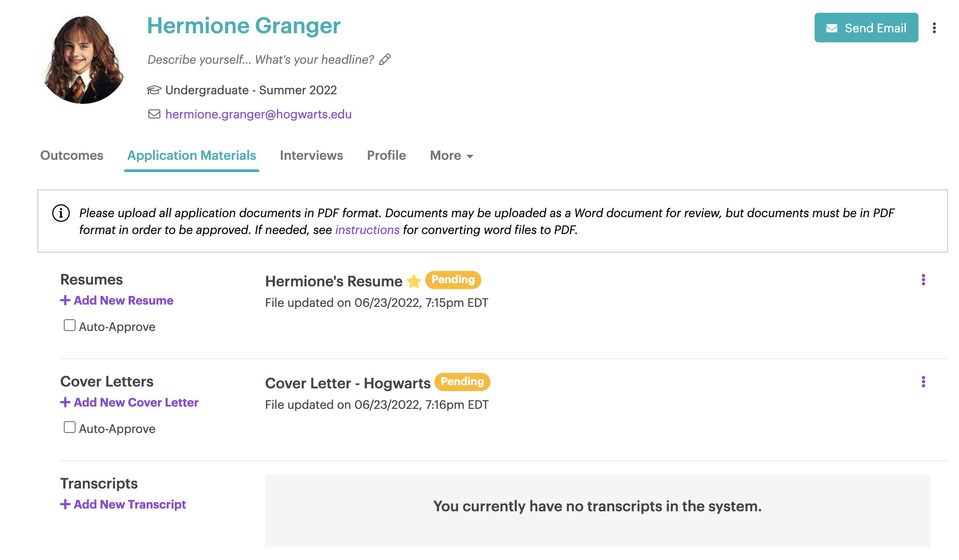Enable Auto-Approve for Resumes
The height and width of the screenshot is (560, 959).
[x=70, y=325]
